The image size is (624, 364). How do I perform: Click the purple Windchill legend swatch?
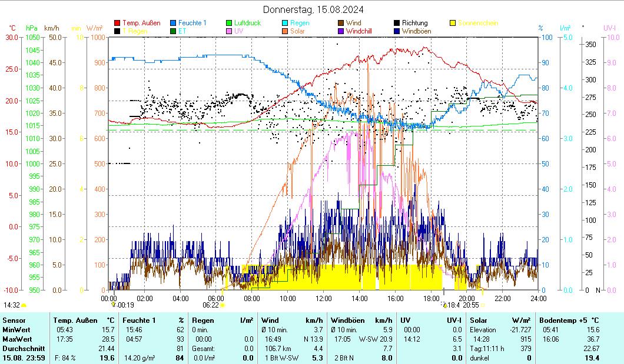click(341, 31)
